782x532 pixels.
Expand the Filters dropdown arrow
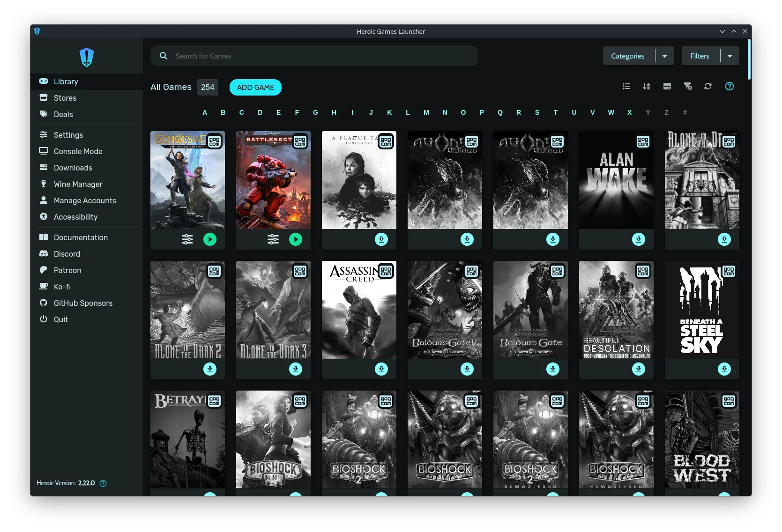(730, 56)
